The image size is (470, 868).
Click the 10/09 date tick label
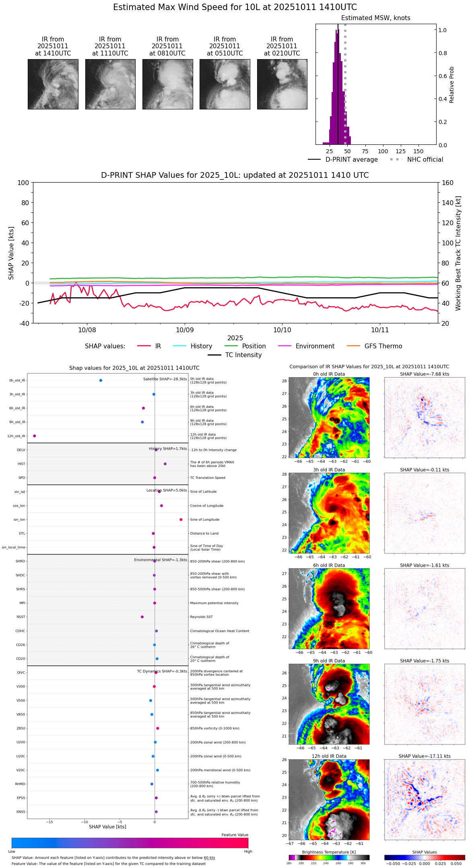(185, 330)
